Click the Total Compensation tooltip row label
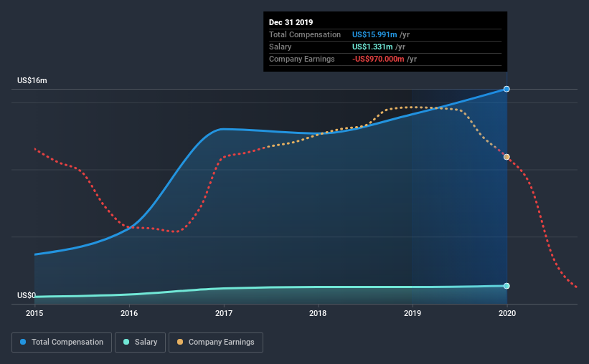This screenshot has width=589, height=364. [x=305, y=34]
